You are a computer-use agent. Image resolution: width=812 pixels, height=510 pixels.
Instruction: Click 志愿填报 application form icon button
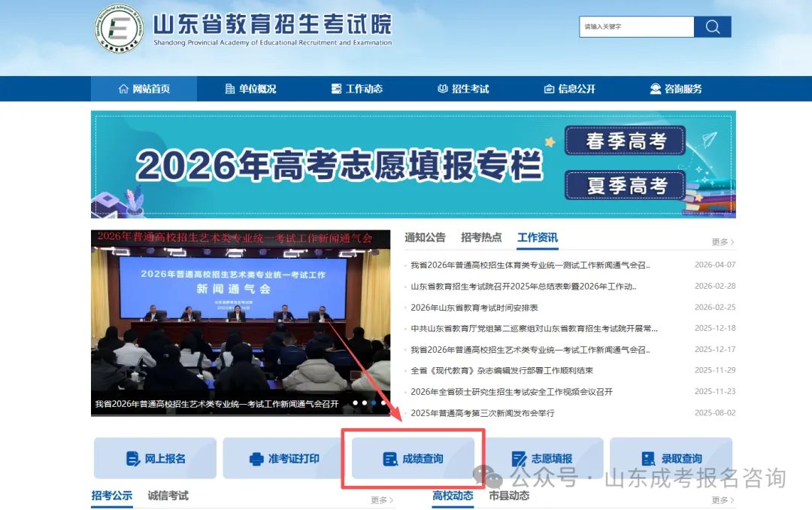coord(541,458)
